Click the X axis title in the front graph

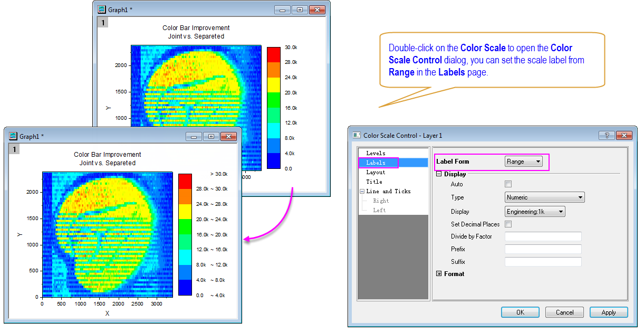coord(107,313)
